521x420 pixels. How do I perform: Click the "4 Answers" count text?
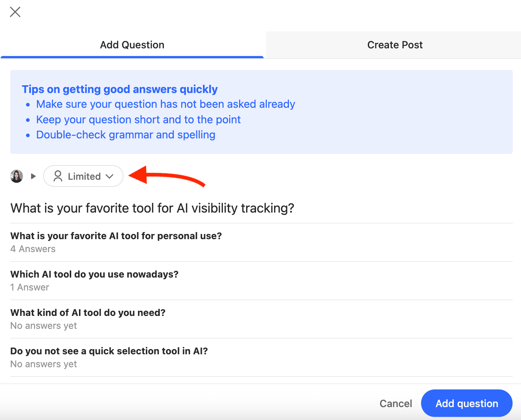pyautogui.click(x=33, y=249)
